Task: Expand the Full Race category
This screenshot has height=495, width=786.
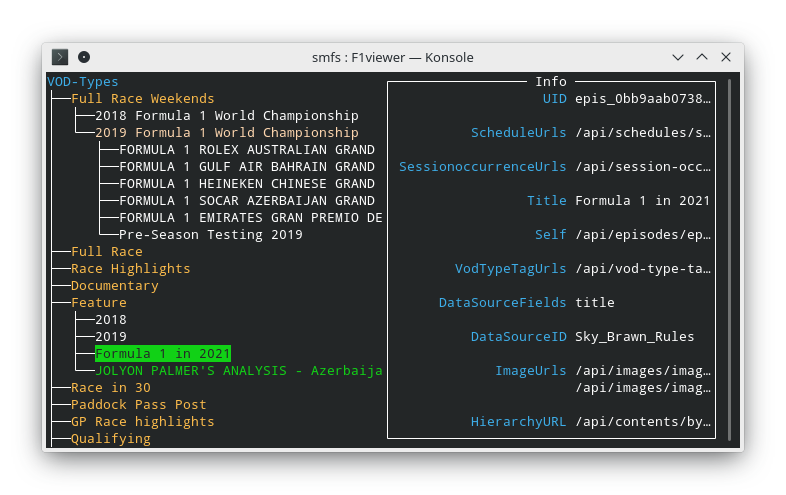Action: [107, 252]
